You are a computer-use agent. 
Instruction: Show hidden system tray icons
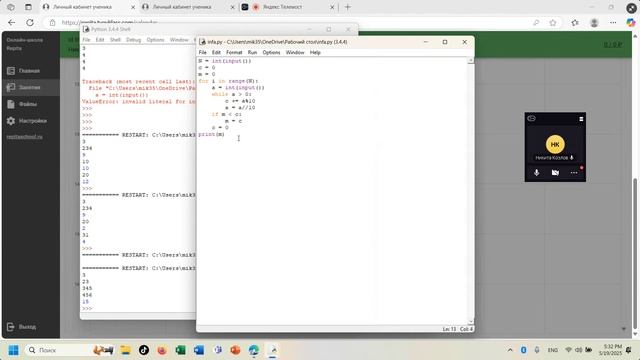coord(510,350)
